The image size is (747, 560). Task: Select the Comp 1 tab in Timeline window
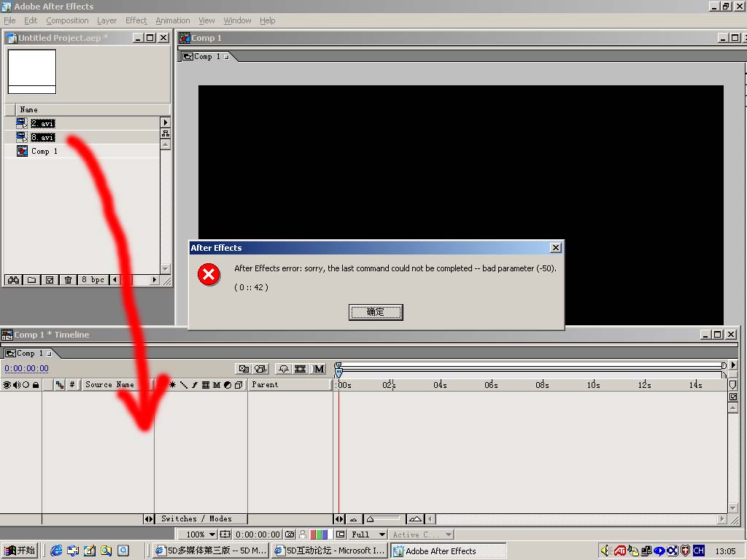(29, 354)
